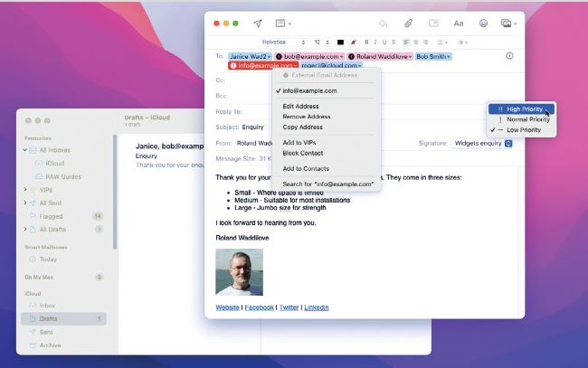Open the Signature Widgets enquiry dropdown
The image size is (588, 368).
tap(481, 143)
